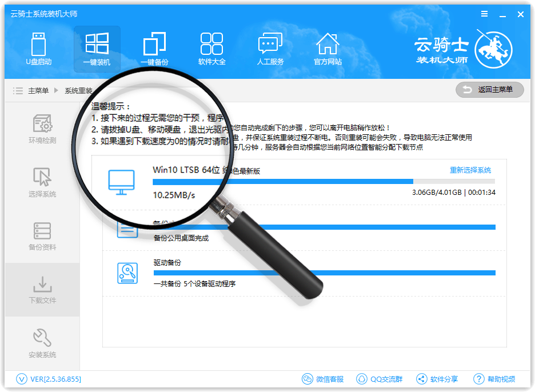Click the 驱动备份 progress bar

[x=325, y=273]
